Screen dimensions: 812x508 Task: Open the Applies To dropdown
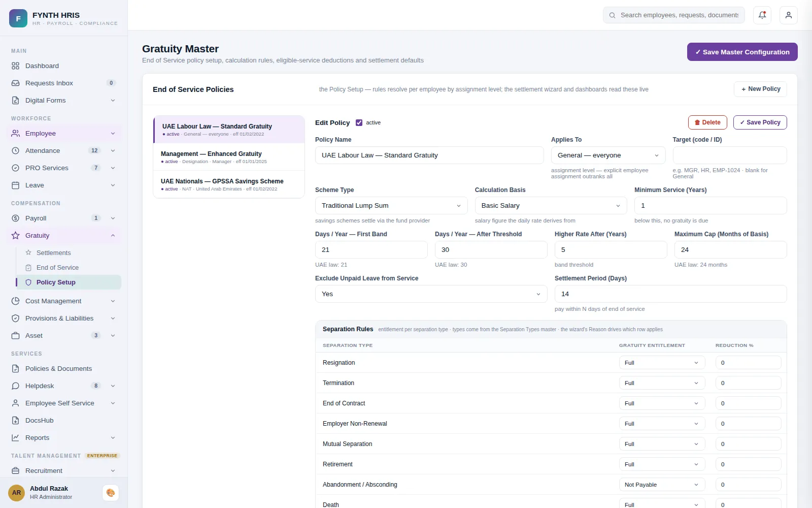608,155
